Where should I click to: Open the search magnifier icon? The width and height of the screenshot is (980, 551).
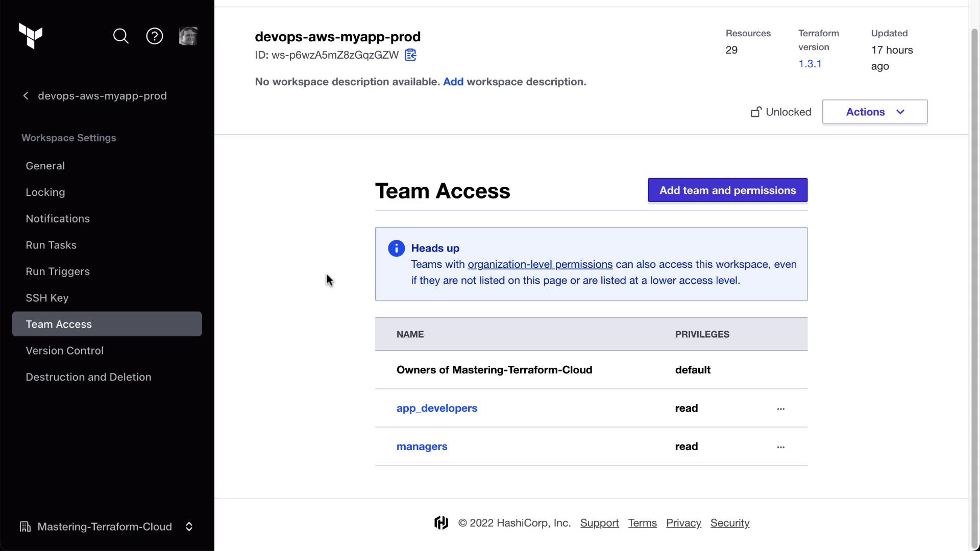point(121,36)
